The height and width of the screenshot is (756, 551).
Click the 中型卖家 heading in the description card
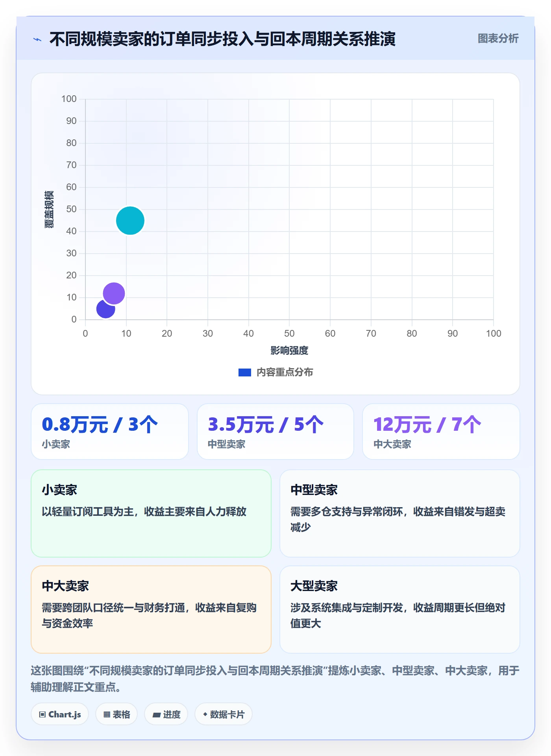[x=314, y=490]
